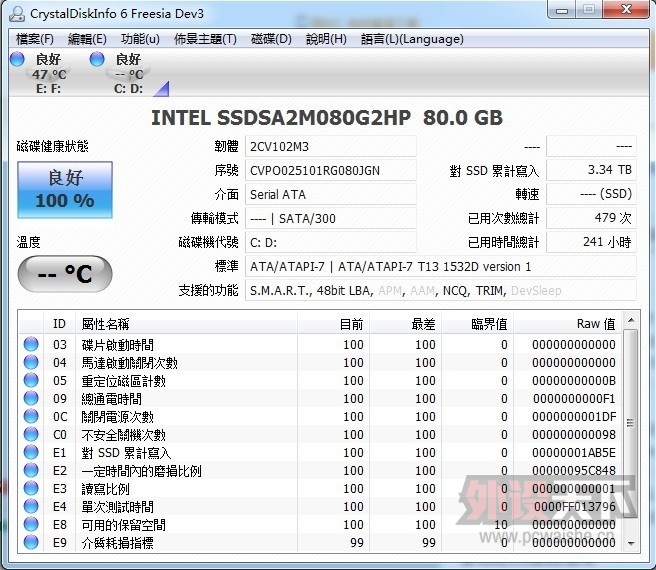
Task: Click the ID column header
Action: tap(59, 324)
